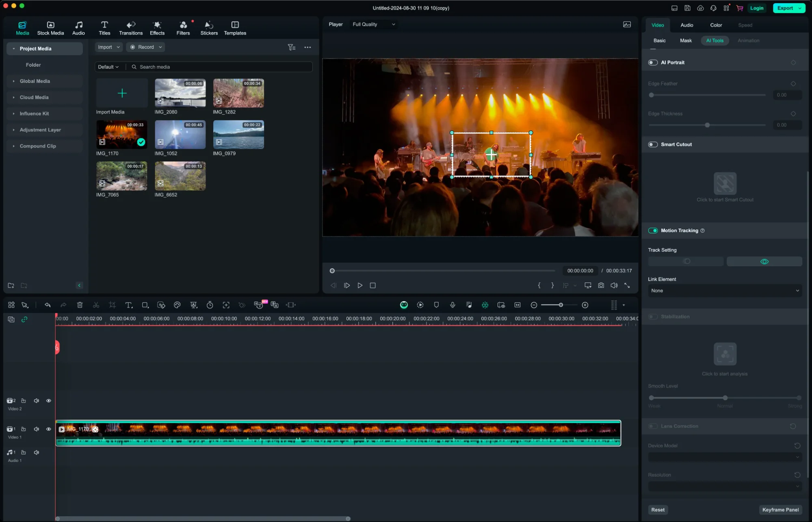Switch to the Mask tab under Video
The image size is (812, 522).
[x=686, y=40]
